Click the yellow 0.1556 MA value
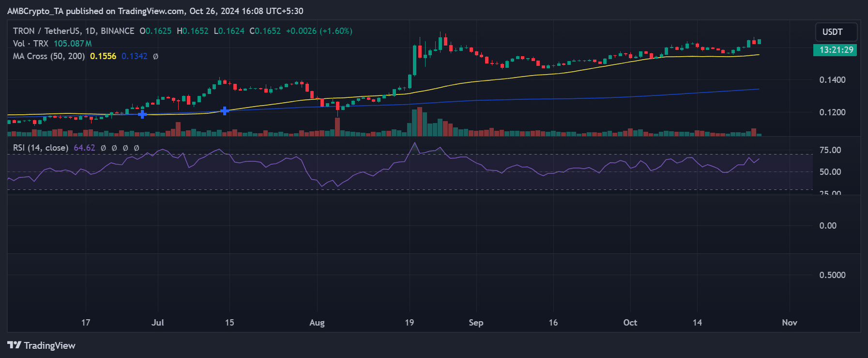 [x=103, y=56]
